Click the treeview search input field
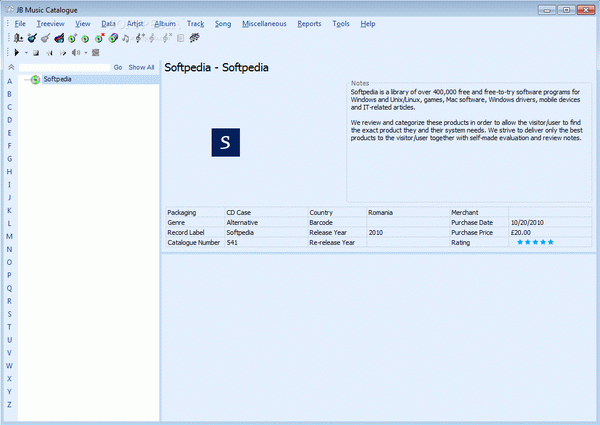The image size is (600, 425). (64, 67)
